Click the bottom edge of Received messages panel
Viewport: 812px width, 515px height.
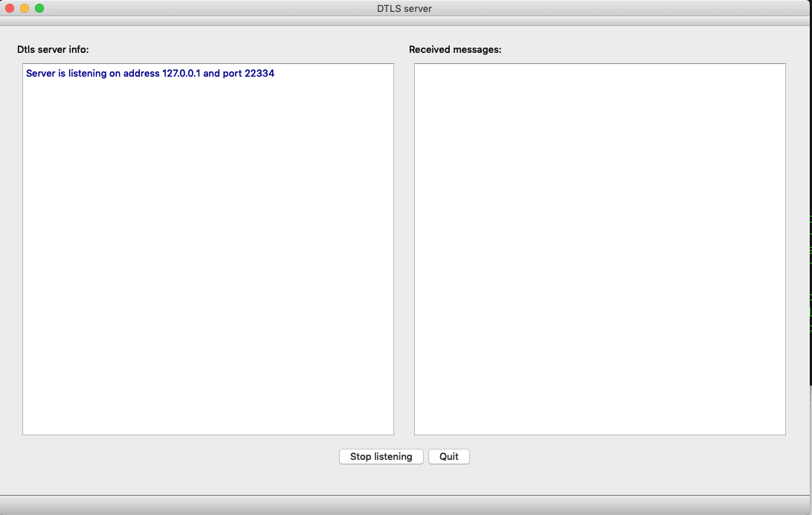point(599,434)
